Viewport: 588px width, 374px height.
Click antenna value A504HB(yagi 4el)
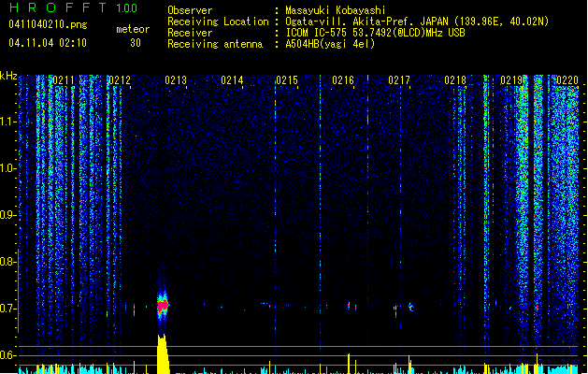[x=330, y=44]
